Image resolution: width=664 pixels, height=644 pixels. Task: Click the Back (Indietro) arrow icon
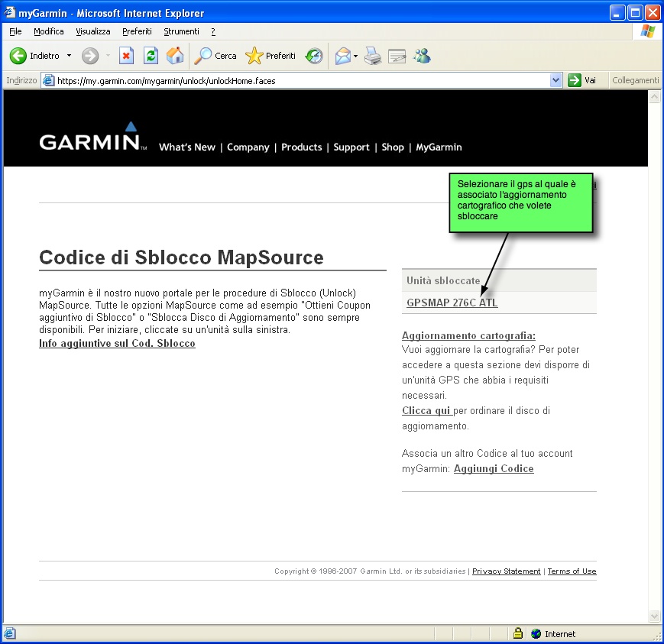[x=18, y=56]
